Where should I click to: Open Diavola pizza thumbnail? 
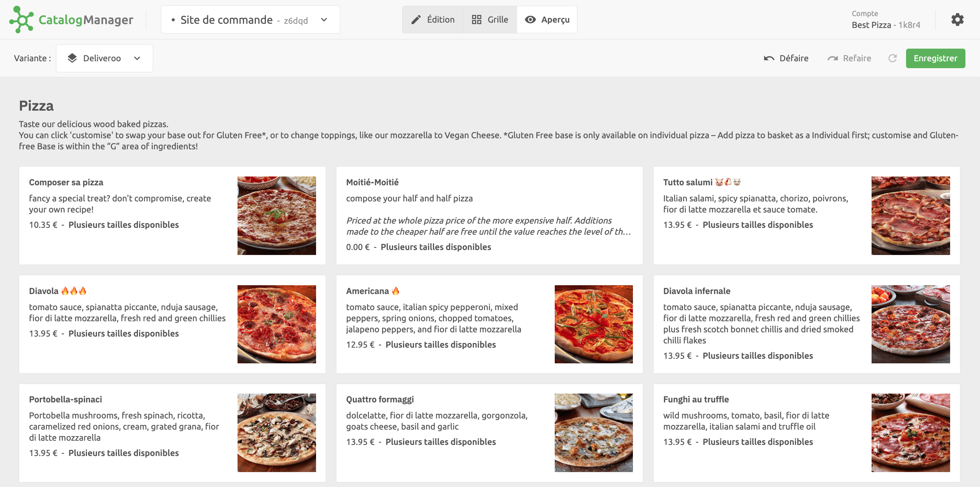pyautogui.click(x=277, y=324)
